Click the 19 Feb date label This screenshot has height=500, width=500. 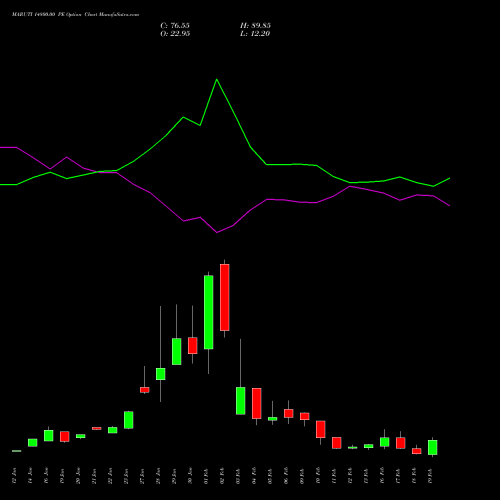[x=430, y=476]
